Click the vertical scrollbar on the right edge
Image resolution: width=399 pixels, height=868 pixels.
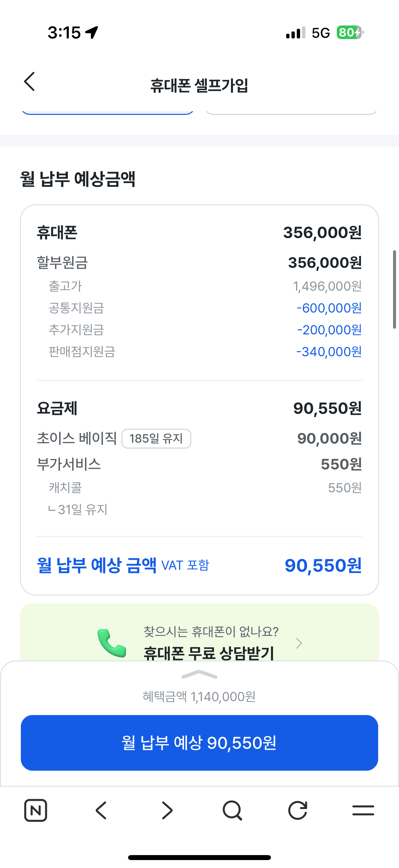[x=394, y=289]
